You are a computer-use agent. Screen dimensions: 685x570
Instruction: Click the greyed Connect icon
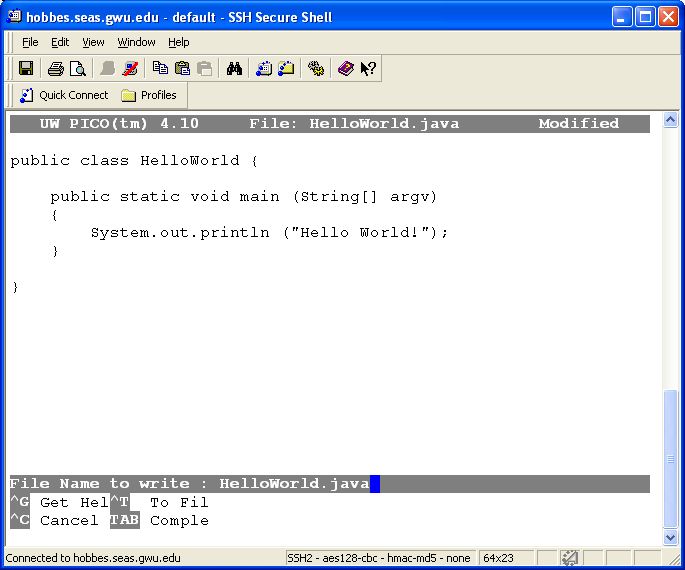[107, 69]
